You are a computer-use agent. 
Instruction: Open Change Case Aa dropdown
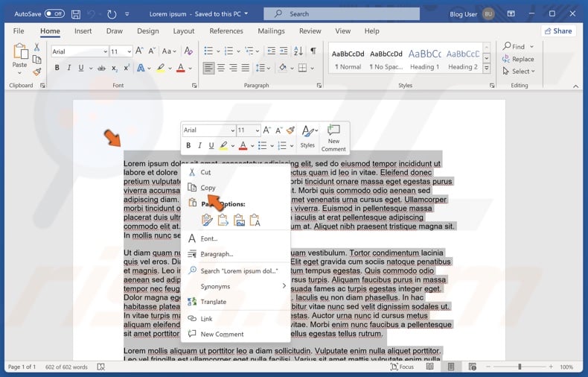[x=169, y=51]
